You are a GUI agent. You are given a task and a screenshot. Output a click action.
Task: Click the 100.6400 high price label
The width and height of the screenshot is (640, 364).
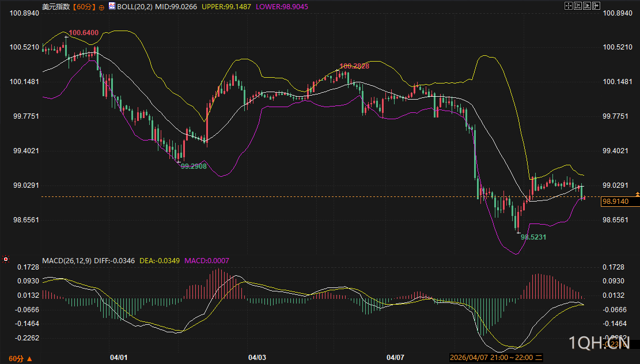[x=84, y=33]
